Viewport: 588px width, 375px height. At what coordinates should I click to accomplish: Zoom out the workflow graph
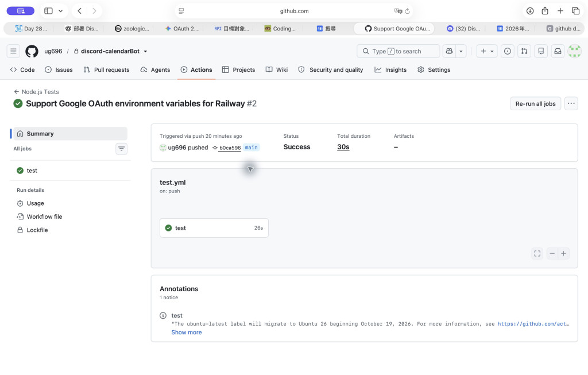pos(552,253)
